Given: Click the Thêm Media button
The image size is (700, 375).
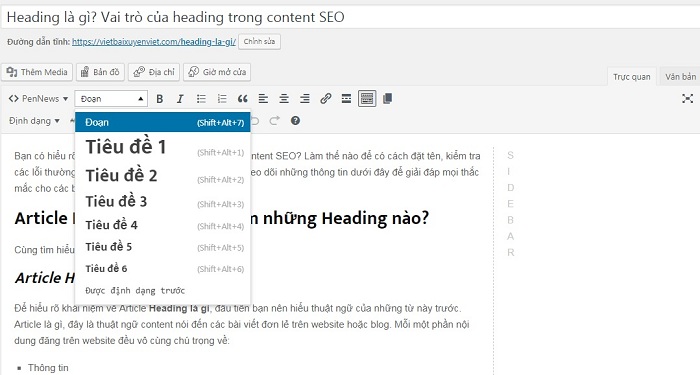Looking at the screenshot, I should coord(38,72).
